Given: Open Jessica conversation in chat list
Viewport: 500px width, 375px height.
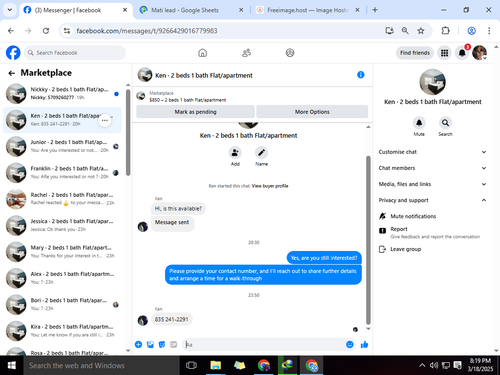Looking at the screenshot, I should click(x=62, y=225).
